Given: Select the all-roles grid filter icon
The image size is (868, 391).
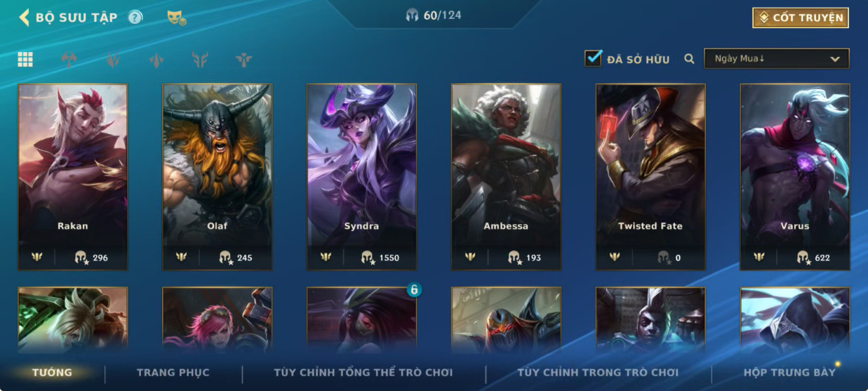Looking at the screenshot, I should (x=25, y=60).
